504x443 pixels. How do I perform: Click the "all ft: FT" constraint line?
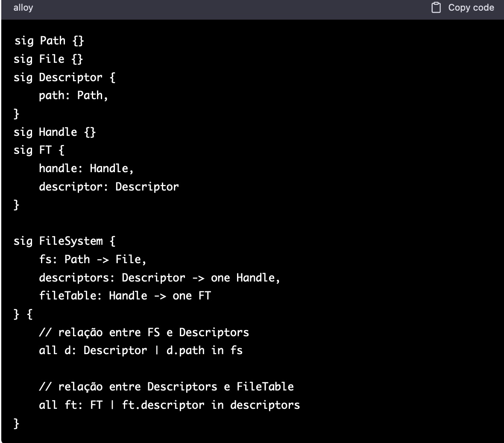click(169, 405)
